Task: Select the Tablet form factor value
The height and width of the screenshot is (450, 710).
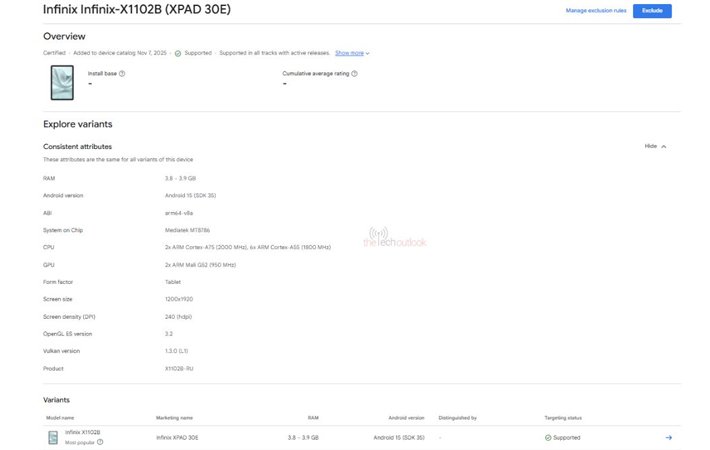Action: point(173,282)
